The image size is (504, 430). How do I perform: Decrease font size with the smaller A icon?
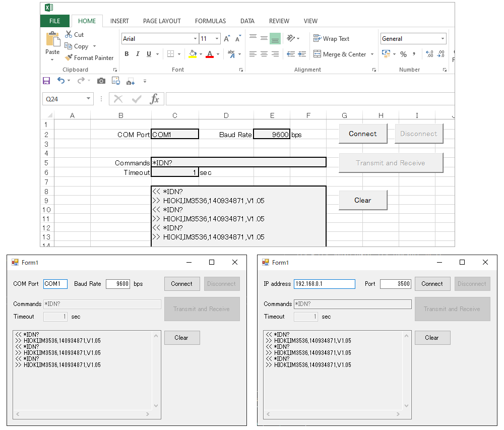click(x=238, y=39)
